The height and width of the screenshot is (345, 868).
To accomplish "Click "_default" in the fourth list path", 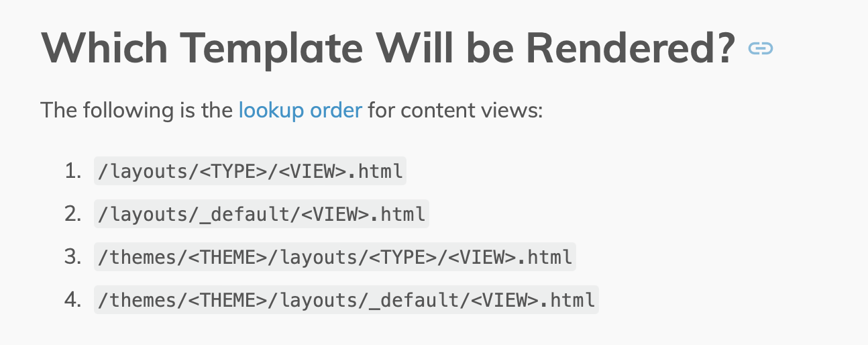I will [x=413, y=300].
